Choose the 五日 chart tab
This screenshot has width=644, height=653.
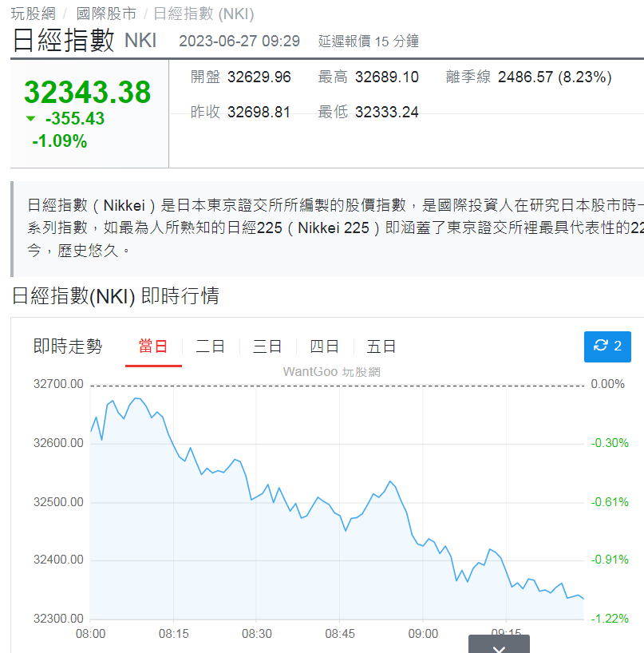pos(381,346)
